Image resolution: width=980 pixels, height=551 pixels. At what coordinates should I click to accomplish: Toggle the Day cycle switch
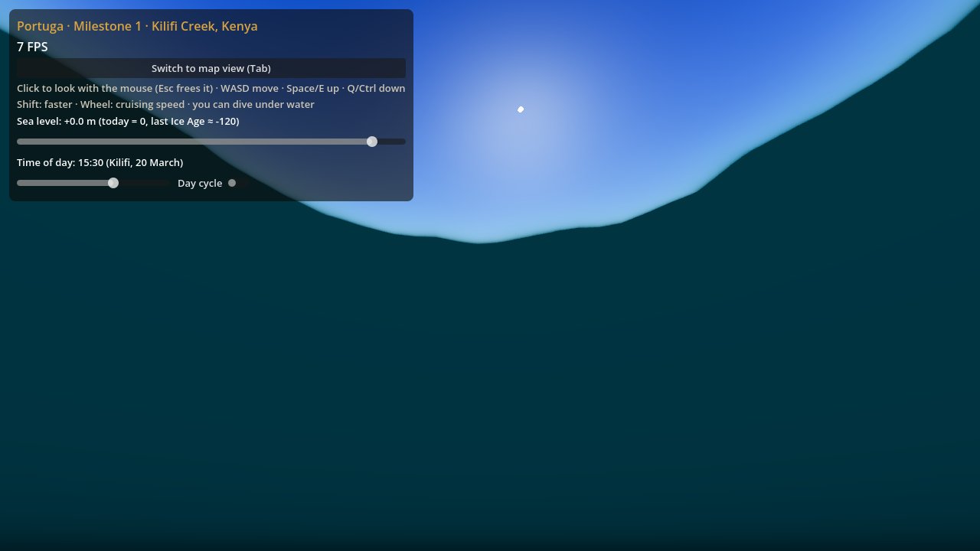(237, 183)
